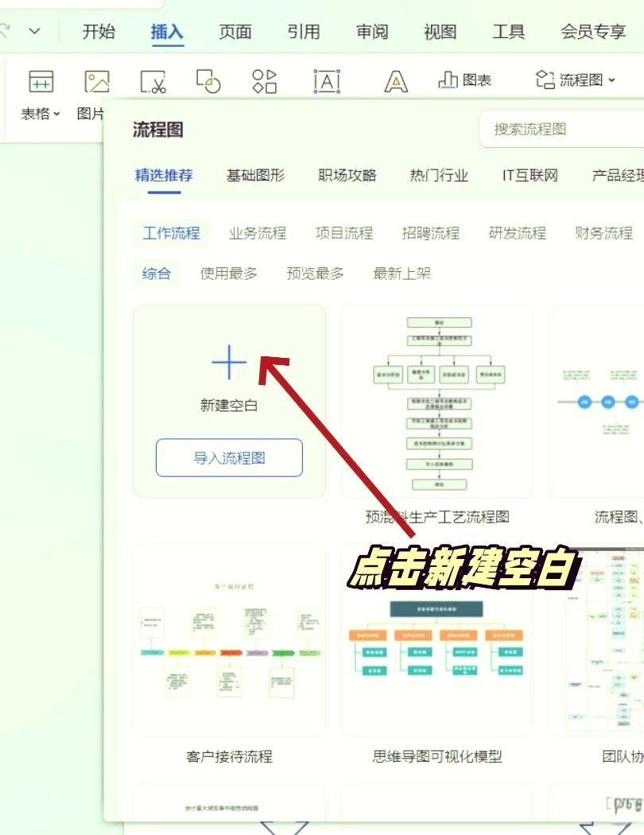Open the 页面 ribbon tab

[x=235, y=32]
